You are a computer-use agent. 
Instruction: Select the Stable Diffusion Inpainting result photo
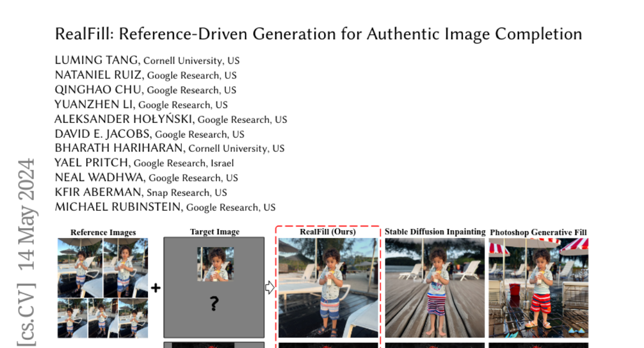[435, 288]
